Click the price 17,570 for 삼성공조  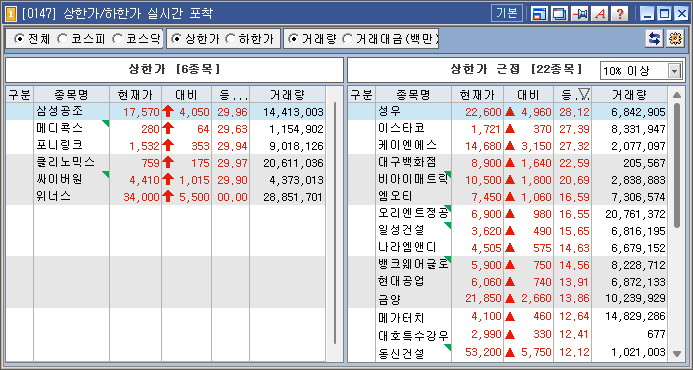141,112
